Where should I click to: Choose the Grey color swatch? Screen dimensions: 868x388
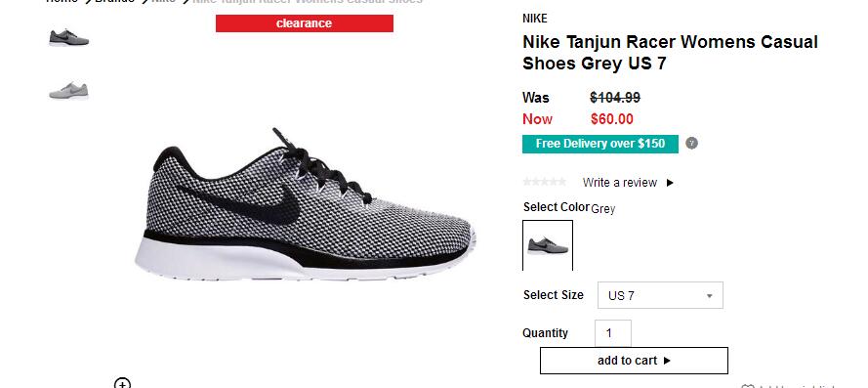click(x=548, y=245)
